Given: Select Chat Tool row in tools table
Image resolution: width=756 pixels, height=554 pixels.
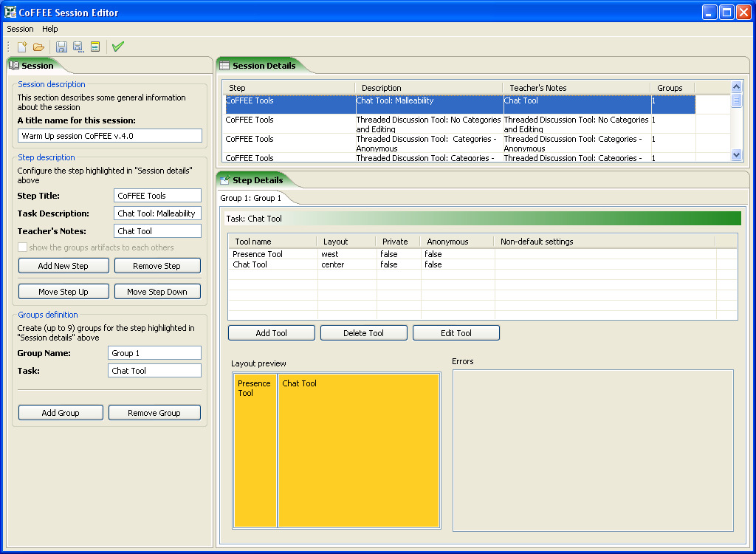Looking at the screenshot, I should (x=483, y=264).
